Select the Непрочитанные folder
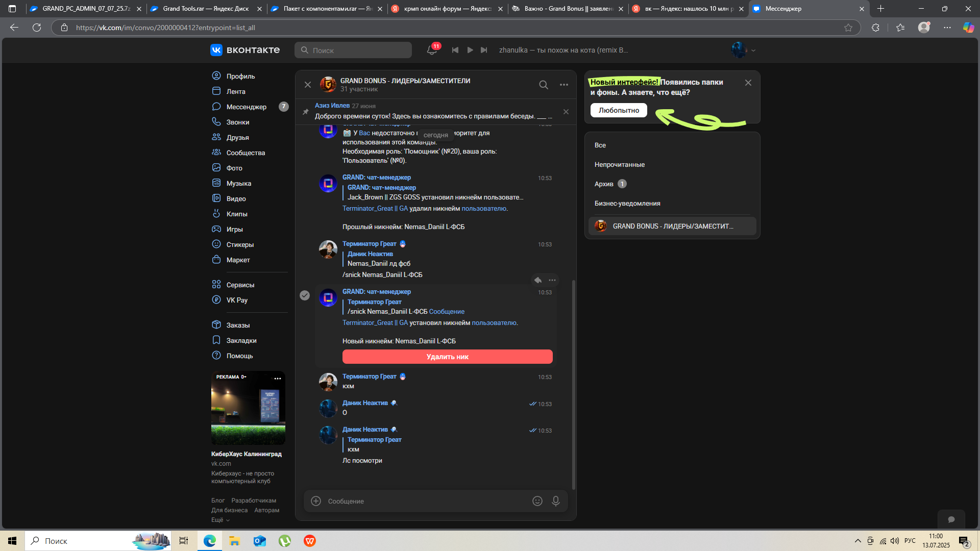This screenshot has height=551, width=980. click(x=672, y=164)
